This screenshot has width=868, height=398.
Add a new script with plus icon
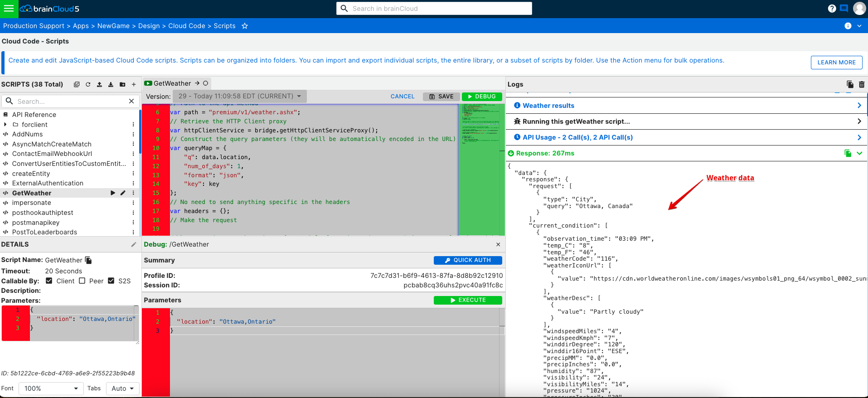(x=134, y=84)
